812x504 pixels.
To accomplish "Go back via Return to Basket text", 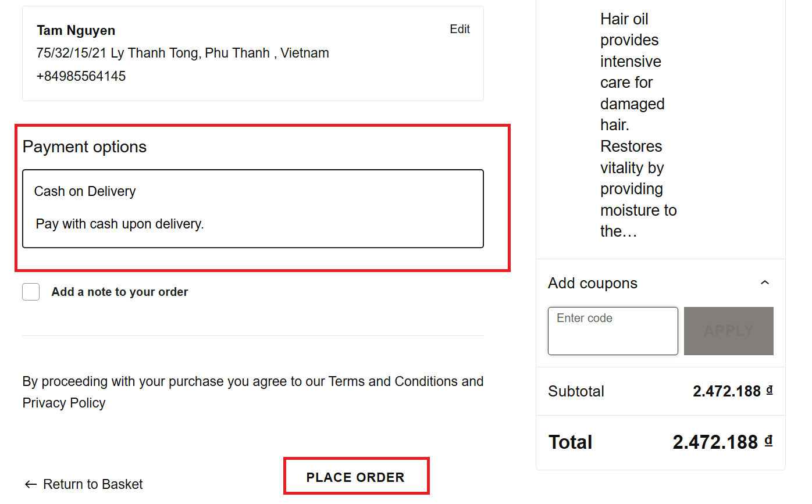I will pyautogui.click(x=93, y=484).
